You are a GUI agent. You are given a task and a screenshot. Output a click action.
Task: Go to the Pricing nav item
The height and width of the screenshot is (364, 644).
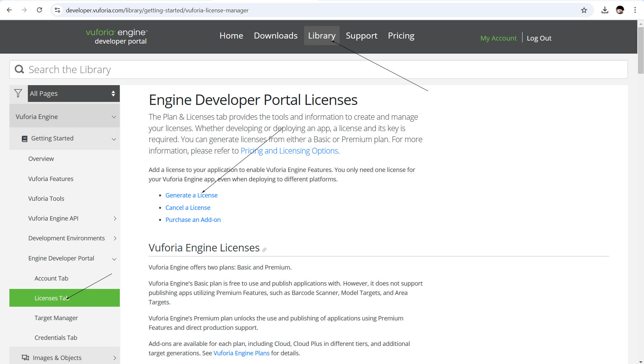click(x=401, y=36)
